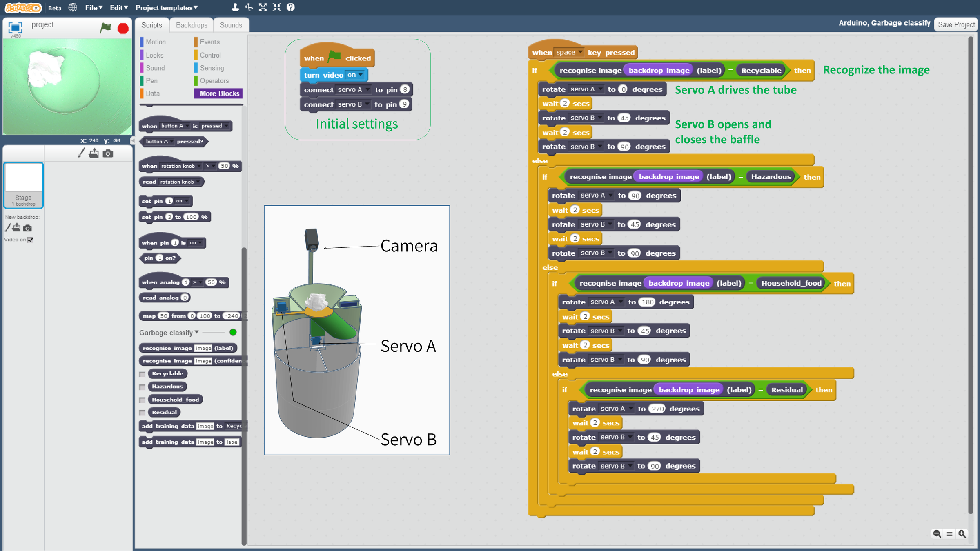The image size is (980, 551).
Task: Capture a new backdrop with the camera icon
Action: 27,228
